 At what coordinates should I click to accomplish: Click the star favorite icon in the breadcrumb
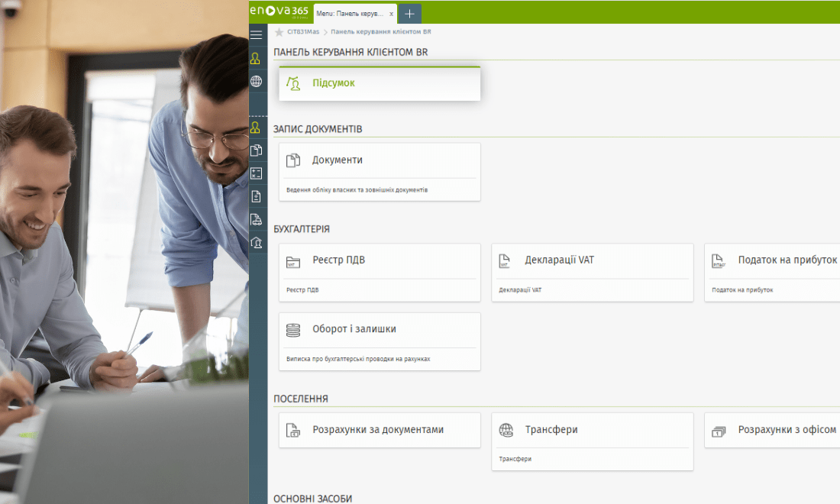pyautogui.click(x=279, y=32)
